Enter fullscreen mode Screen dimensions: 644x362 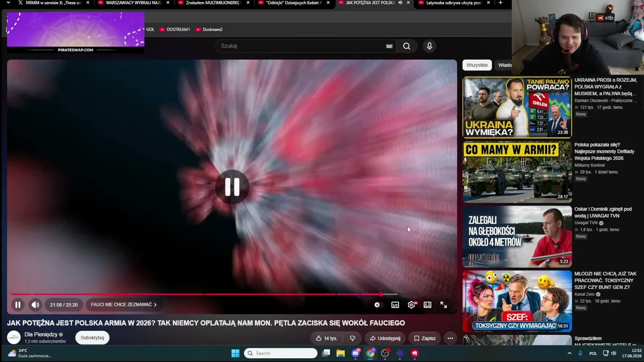click(x=444, y=305)
